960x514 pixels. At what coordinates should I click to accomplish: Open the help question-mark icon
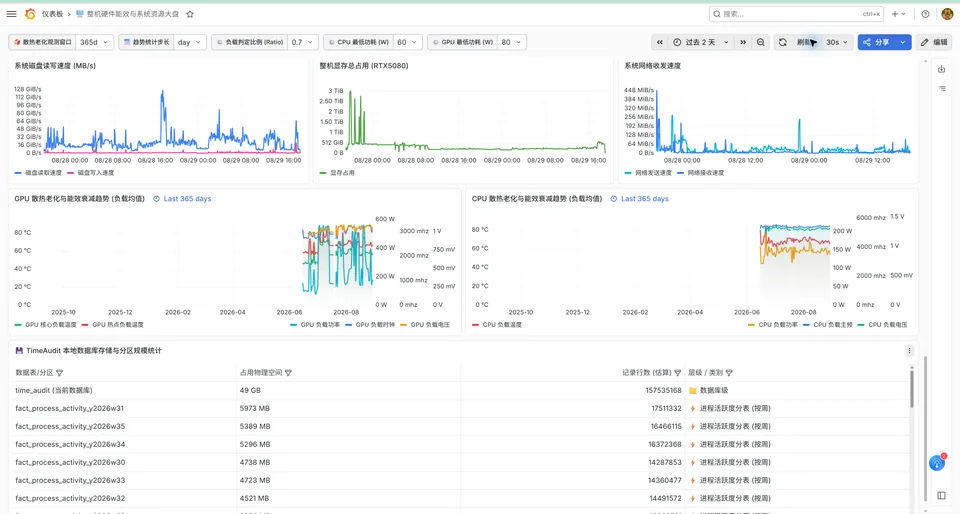coord(925,14)
